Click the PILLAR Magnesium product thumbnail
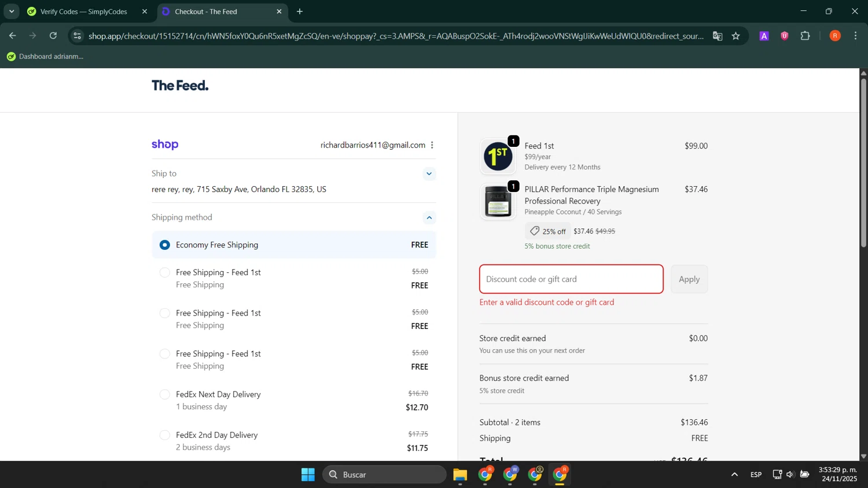868x488 pixels. [x=498, y=202]
